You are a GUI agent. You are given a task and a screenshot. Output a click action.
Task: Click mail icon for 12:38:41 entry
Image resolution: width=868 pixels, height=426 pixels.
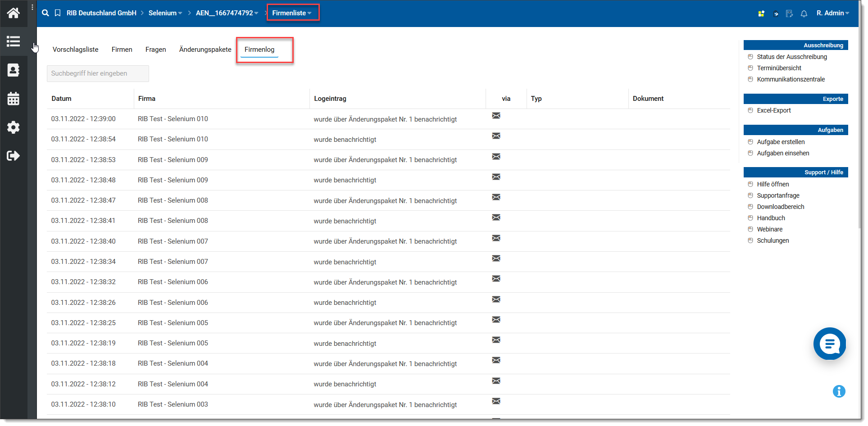click(x=496, y=218)
